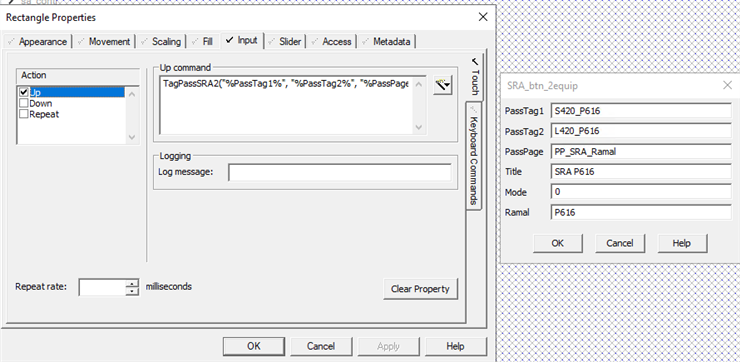Viewport: 740px width, 362px height.
Task: Decrease the Repeat rate with down arrow
Action: click(133, 291)
